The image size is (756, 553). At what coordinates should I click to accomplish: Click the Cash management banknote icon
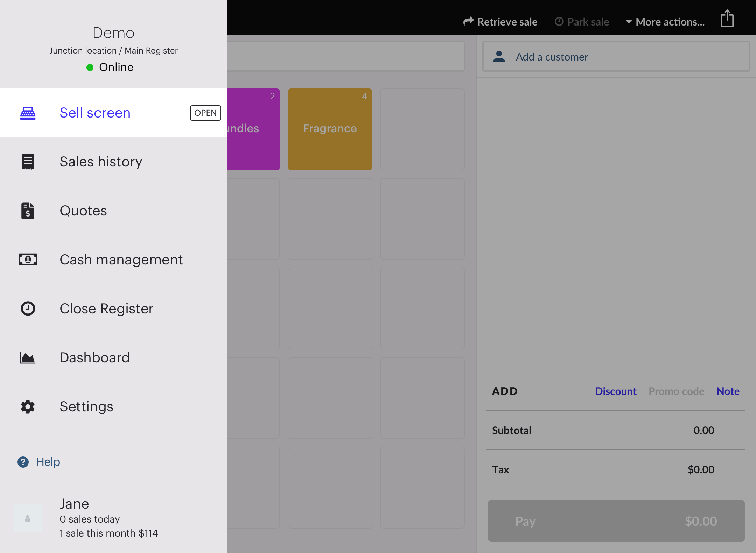[x=28, y=260]
